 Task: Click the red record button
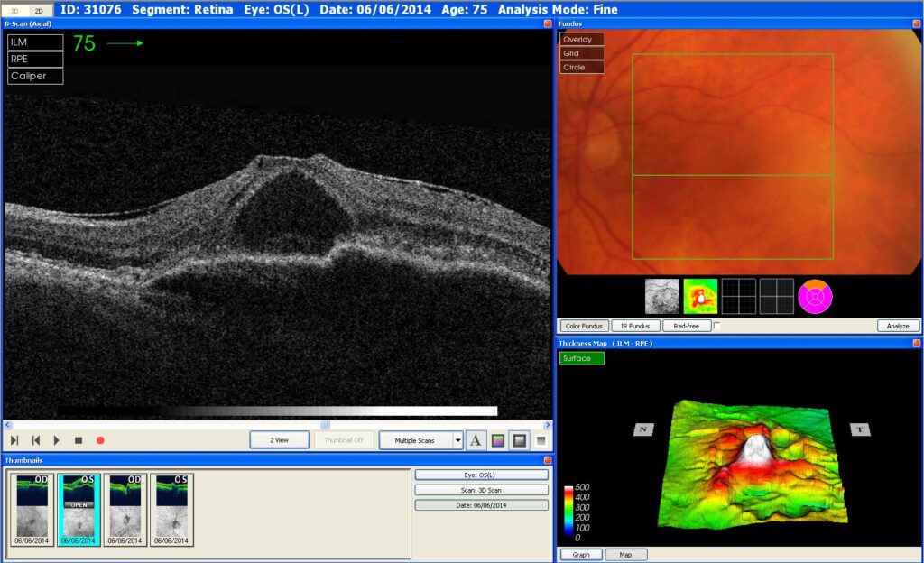click(x=100, y=440)
